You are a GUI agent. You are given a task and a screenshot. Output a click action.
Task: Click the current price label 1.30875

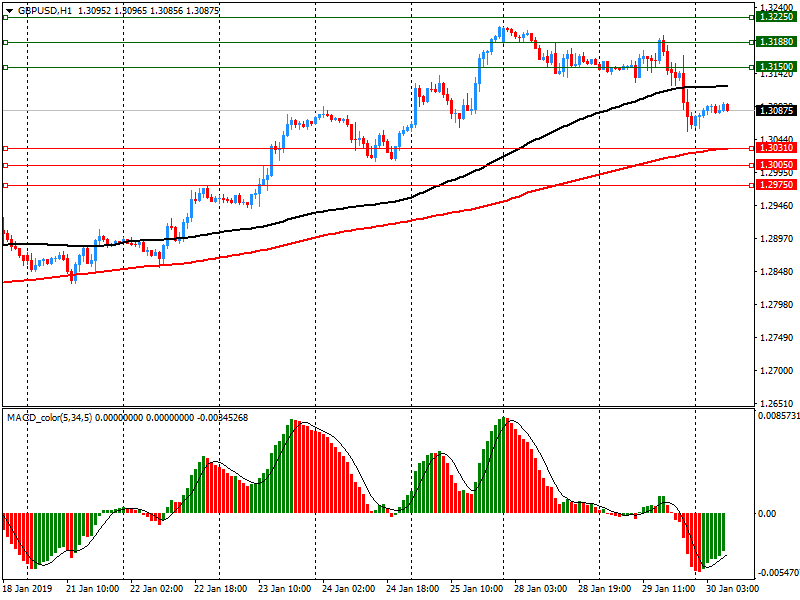[776, 110]
